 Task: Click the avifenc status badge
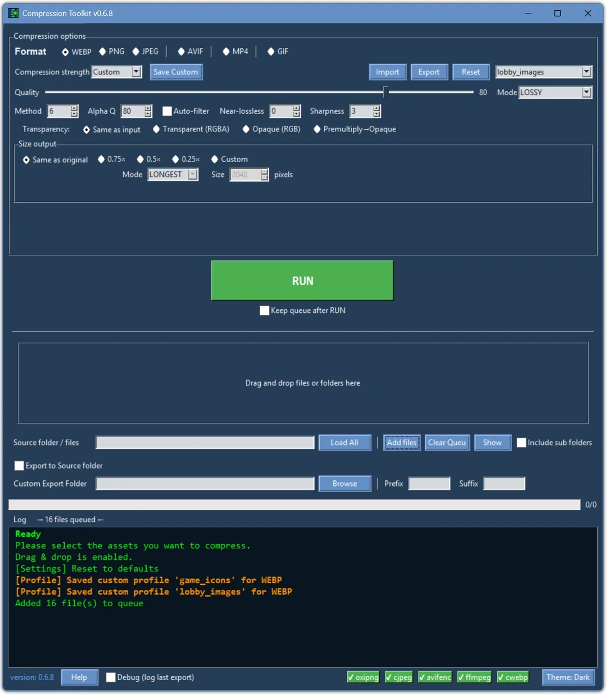pos(435,677)
